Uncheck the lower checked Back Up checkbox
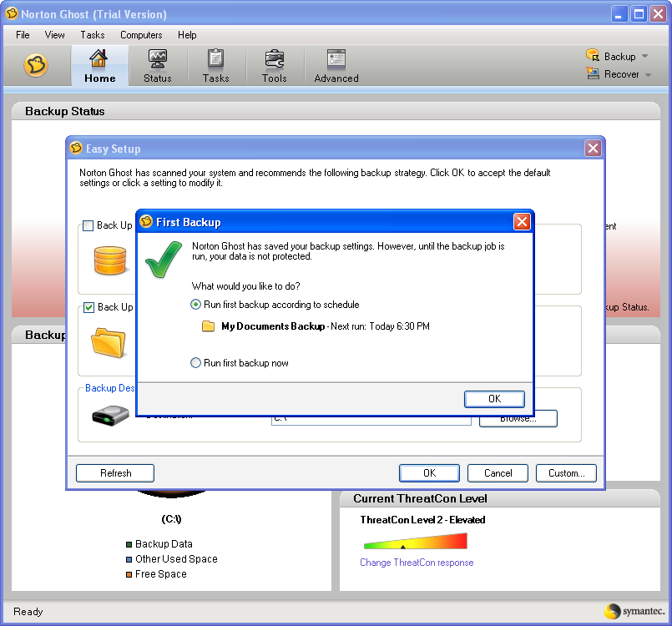The width and height of the screenshot is (672, 626). pos(88,308)
